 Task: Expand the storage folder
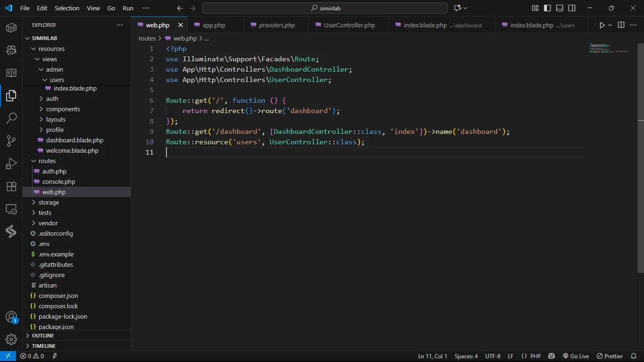click(49, 202)
